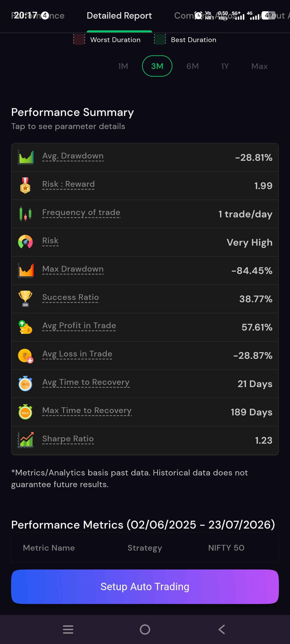
Task: Tap the Risk gauge icon
Action: click(25, 242)
